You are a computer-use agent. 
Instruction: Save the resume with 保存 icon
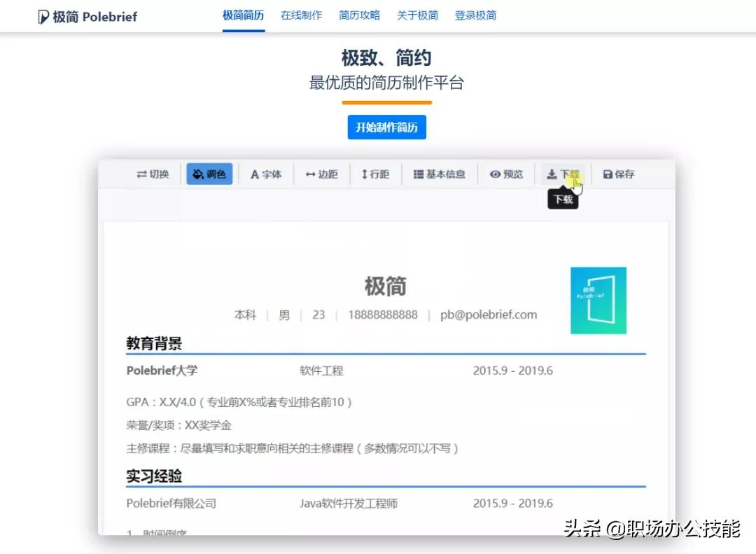(618, 174)
